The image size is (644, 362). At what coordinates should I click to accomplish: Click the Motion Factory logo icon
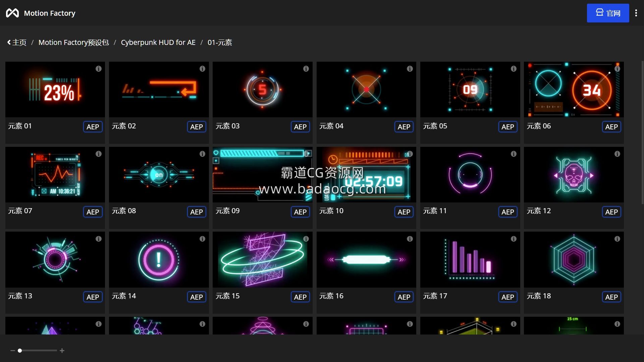pos(12,13)
